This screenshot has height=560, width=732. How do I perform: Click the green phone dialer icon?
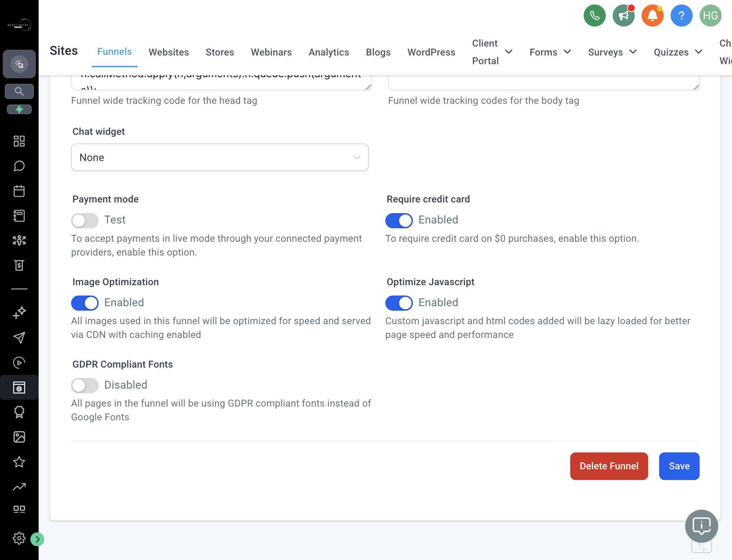click(594, 16)
